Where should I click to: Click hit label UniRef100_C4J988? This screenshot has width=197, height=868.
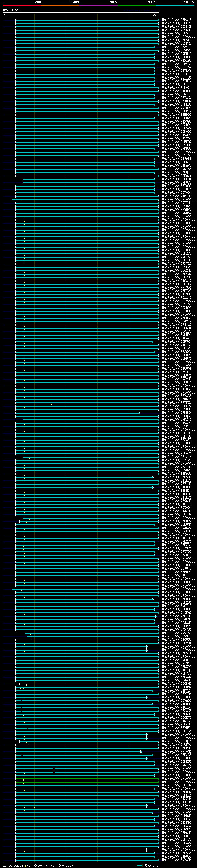point(177,159)
